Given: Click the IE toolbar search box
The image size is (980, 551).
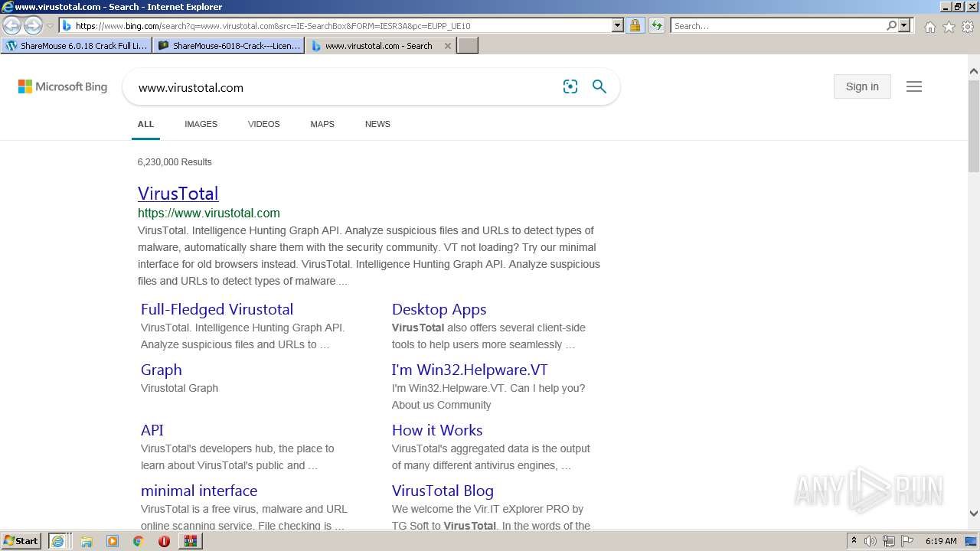Looking at the screenshot, I should pyautogui.click(x=778, y=25).
